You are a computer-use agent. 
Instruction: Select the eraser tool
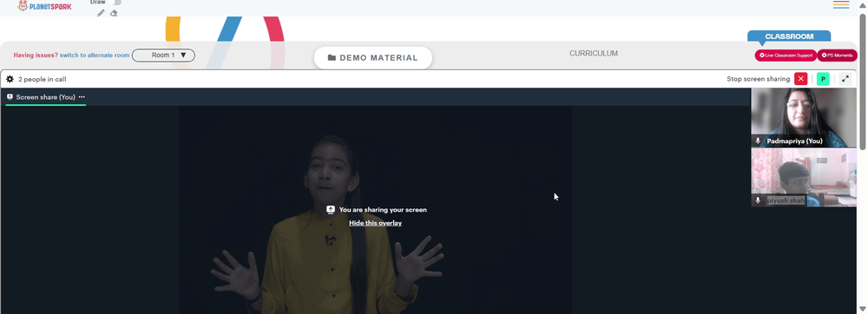click(x=114, y=13)
